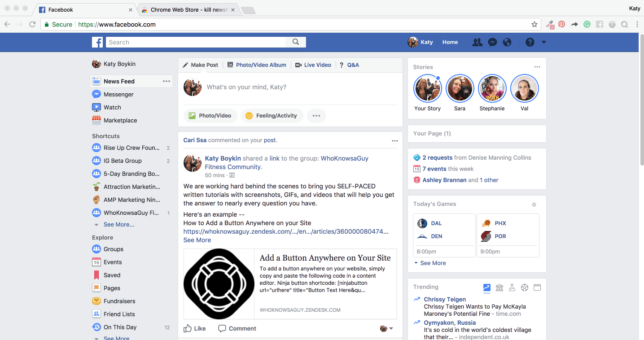Type in the Facebook search field

pos(196,42)
